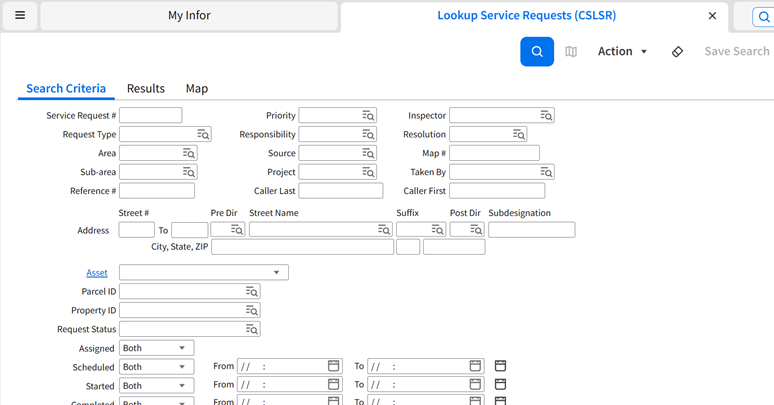774x405 pixels.
Task: Run search with blue magnifier button
Action: pyautogui.click(x=537, y=51)
